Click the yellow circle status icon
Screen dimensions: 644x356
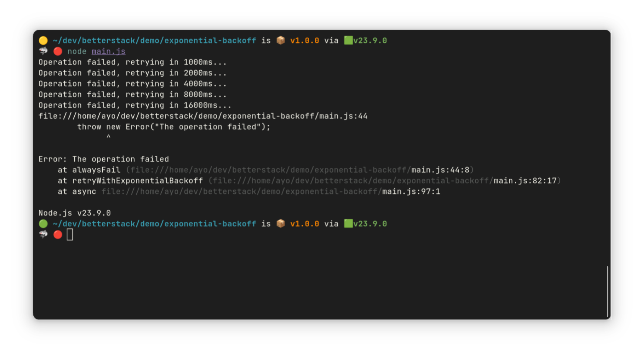click(x=43, y=40)
